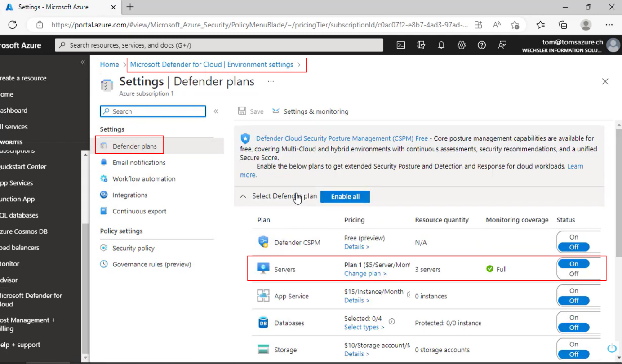622x364 pixels.
Task: Collapse the settings menu with double chevron
Action: click(x=216, y=111)
